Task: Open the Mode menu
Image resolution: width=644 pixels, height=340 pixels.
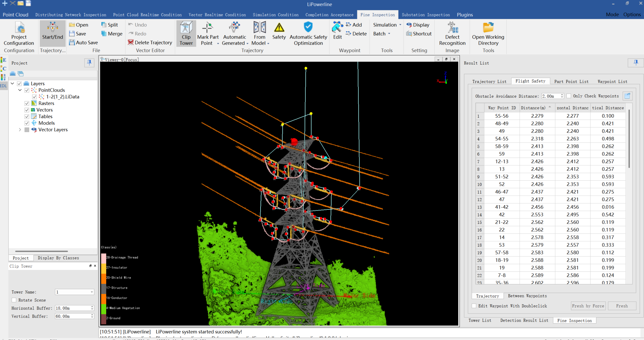Action: point(612,14)
